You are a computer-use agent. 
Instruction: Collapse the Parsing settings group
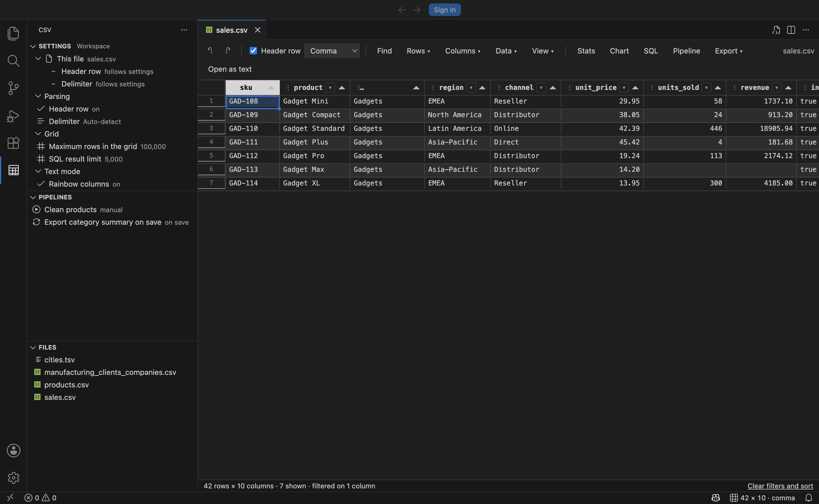[x=38, y=96]
